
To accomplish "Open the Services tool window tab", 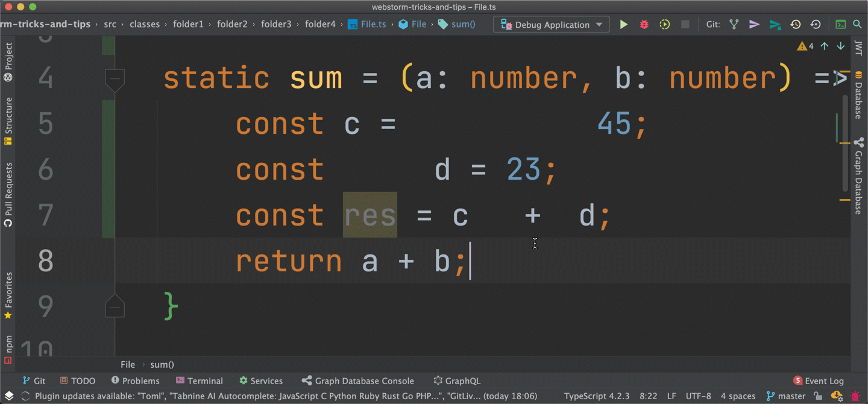I will 260,381.
